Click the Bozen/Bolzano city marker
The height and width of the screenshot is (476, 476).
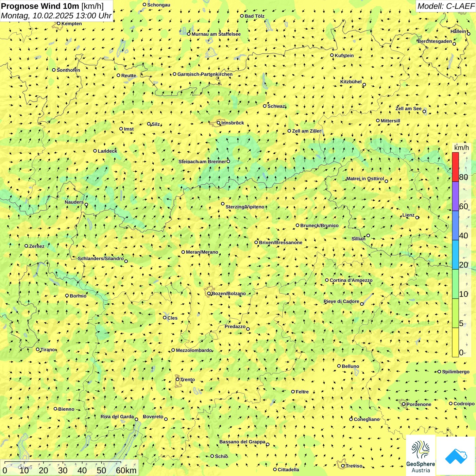click(x=209, y=293)
